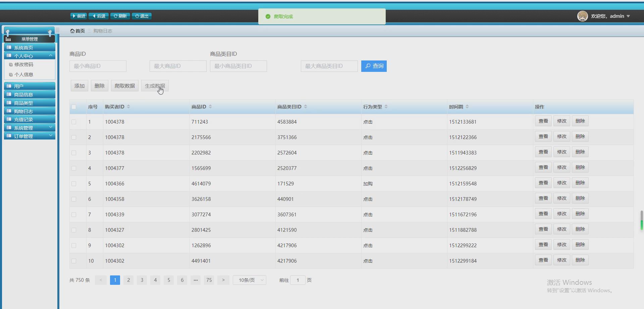Click the 删除 button above the table

point(100,86)
